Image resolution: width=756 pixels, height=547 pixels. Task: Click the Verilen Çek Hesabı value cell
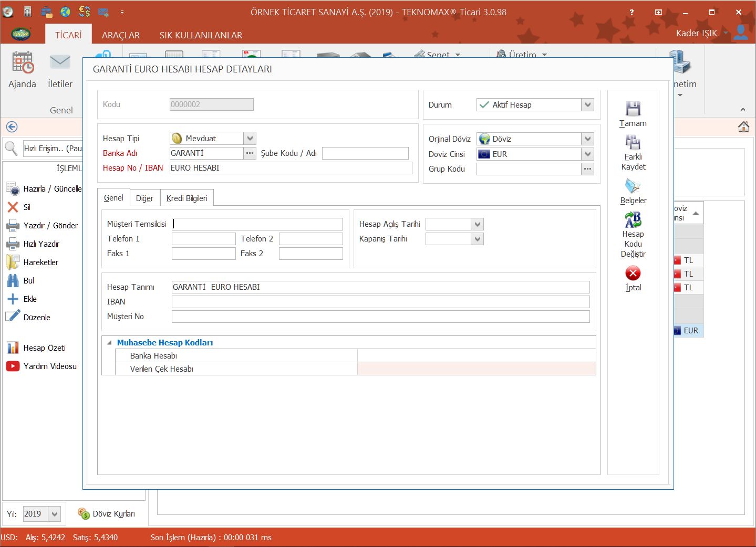coord(477,369)
